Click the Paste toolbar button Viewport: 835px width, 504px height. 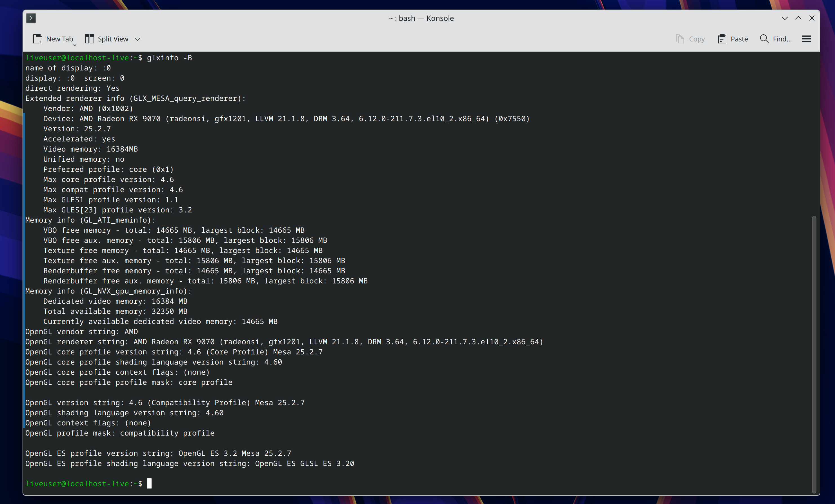(733, 39)
